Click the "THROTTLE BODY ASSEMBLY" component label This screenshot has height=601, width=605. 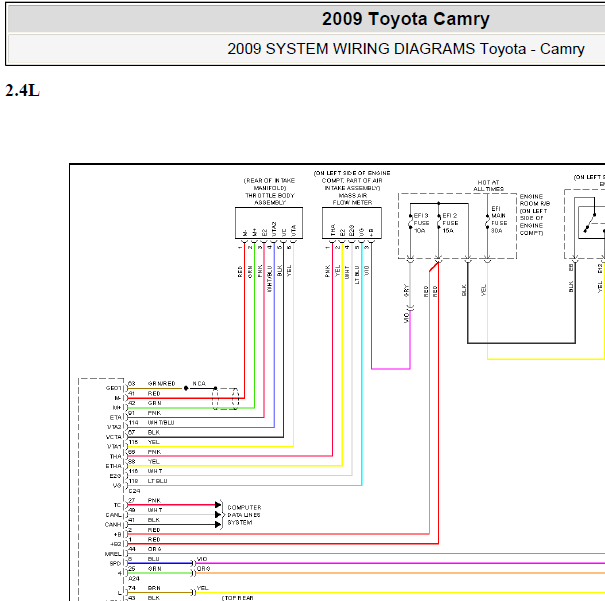point(270,199)
